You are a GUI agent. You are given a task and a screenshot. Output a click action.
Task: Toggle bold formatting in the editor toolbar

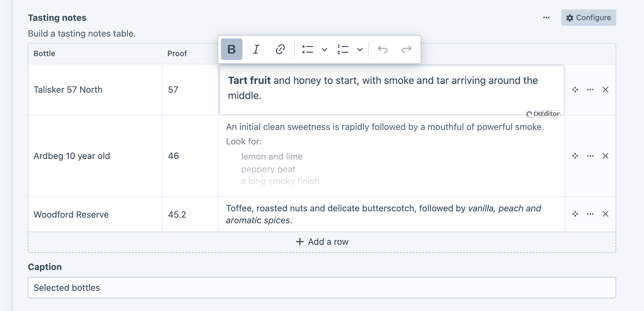coord(231,49)
